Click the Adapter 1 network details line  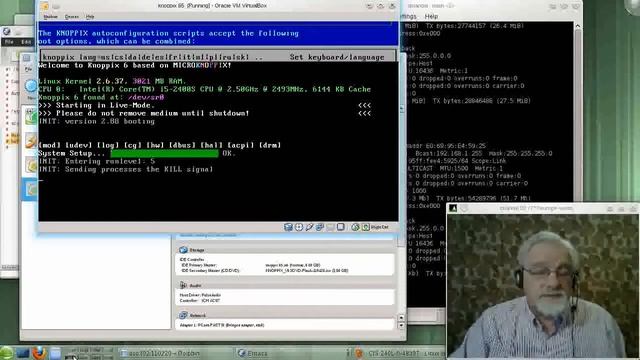222,325
